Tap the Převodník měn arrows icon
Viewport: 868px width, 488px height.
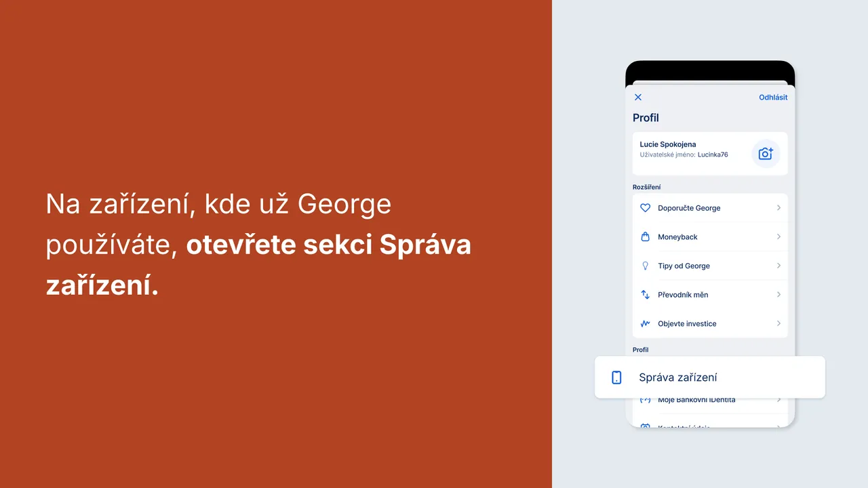[646, 295]
